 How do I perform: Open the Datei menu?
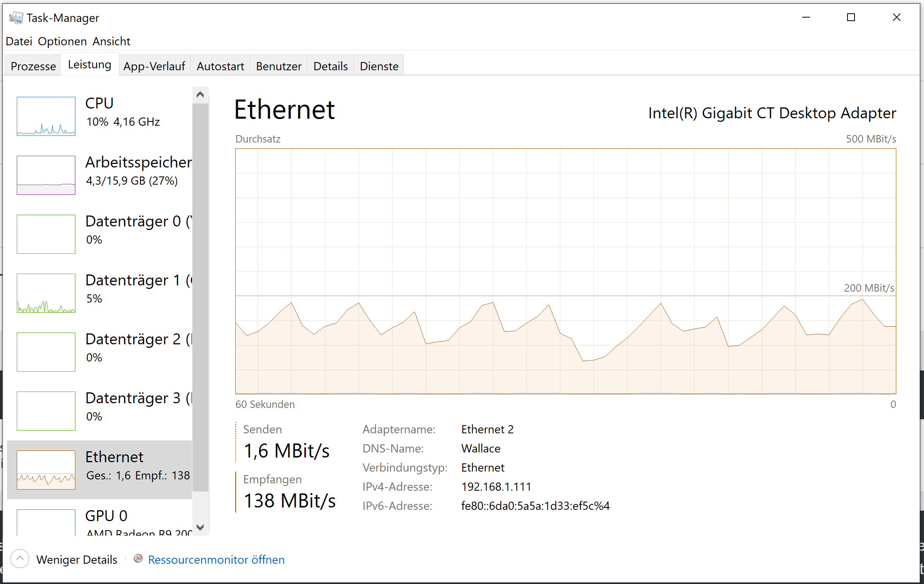18,41
